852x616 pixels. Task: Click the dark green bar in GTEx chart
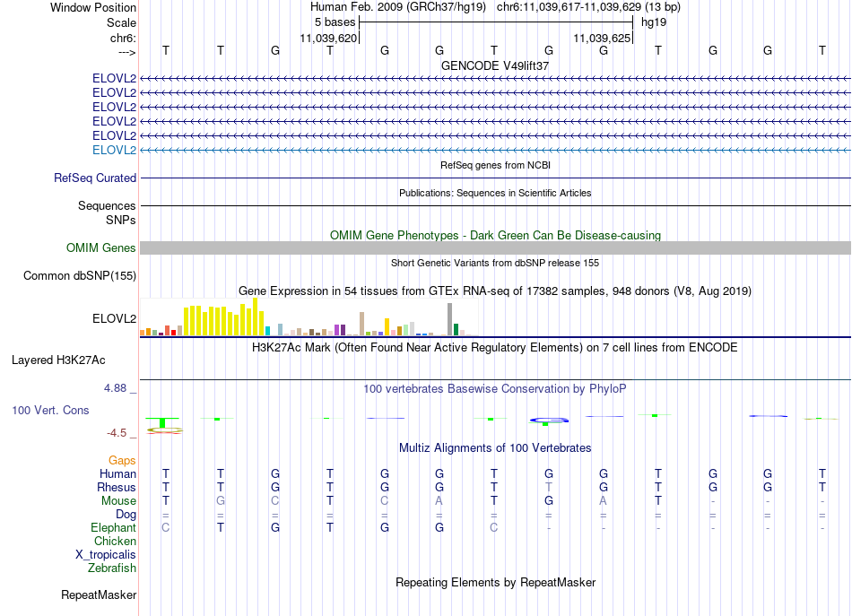456,329
